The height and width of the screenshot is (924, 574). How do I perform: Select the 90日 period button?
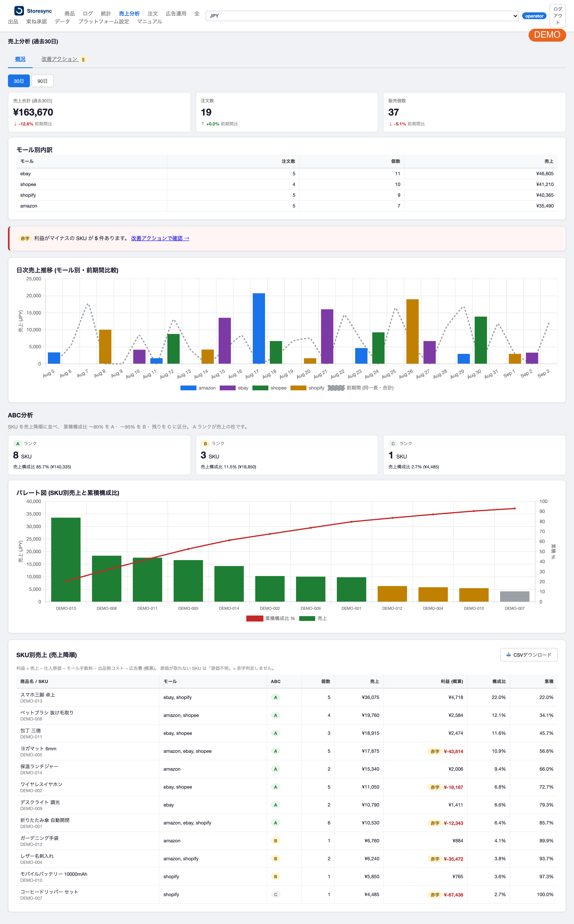(x=42, y=81)
